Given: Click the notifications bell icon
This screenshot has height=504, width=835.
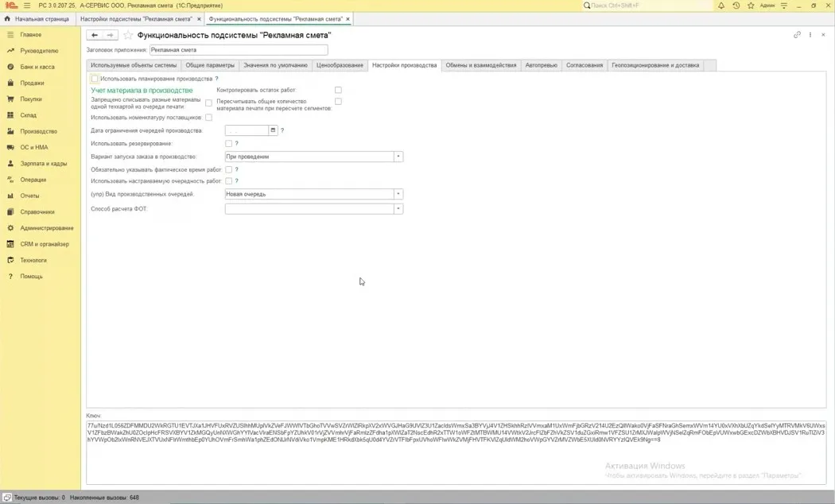Looking at the screenshot, I should [721, 6].
